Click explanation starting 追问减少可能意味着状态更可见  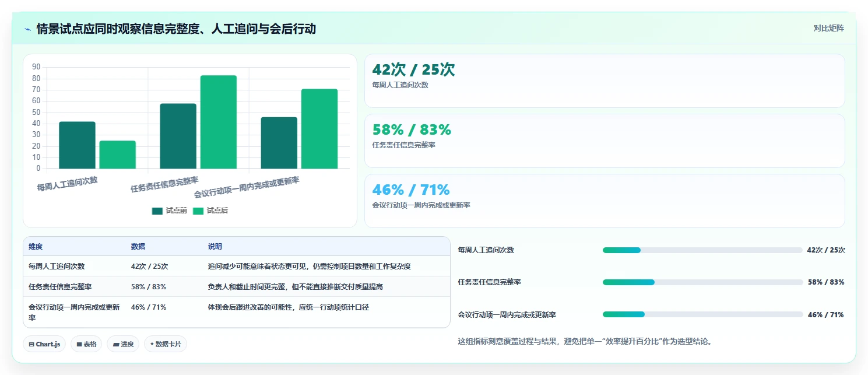310,267
